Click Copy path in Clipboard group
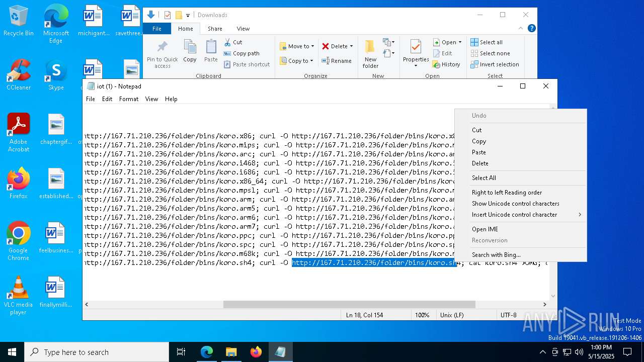 242,53
